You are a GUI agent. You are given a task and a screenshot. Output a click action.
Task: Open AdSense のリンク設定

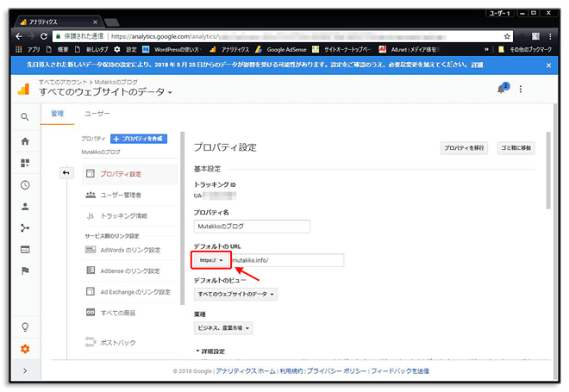click(130, 271)
